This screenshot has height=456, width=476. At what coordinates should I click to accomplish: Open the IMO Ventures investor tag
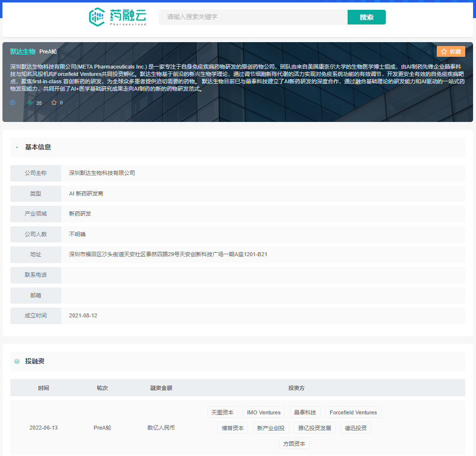[264, 412]
